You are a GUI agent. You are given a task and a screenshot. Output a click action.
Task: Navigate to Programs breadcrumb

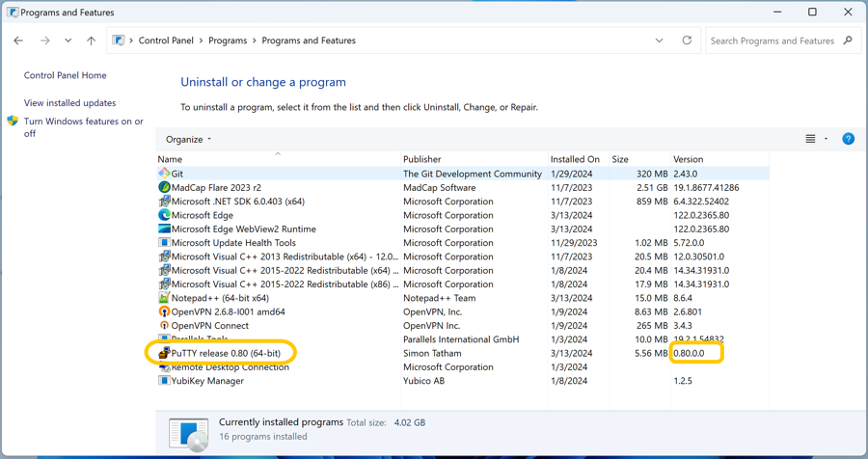228,40
